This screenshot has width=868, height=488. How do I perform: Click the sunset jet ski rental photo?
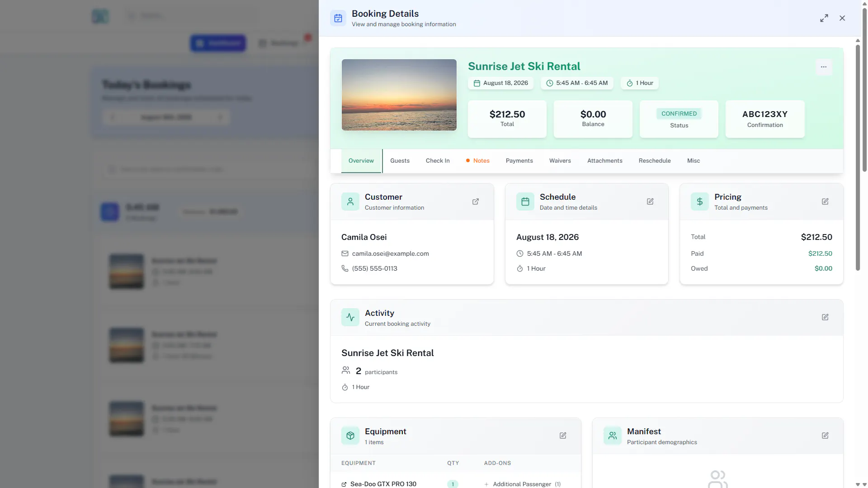pos(399,95)
